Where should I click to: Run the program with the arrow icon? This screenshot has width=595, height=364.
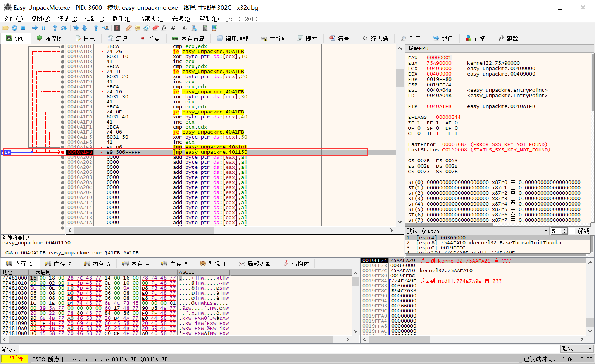pos(35,28)
